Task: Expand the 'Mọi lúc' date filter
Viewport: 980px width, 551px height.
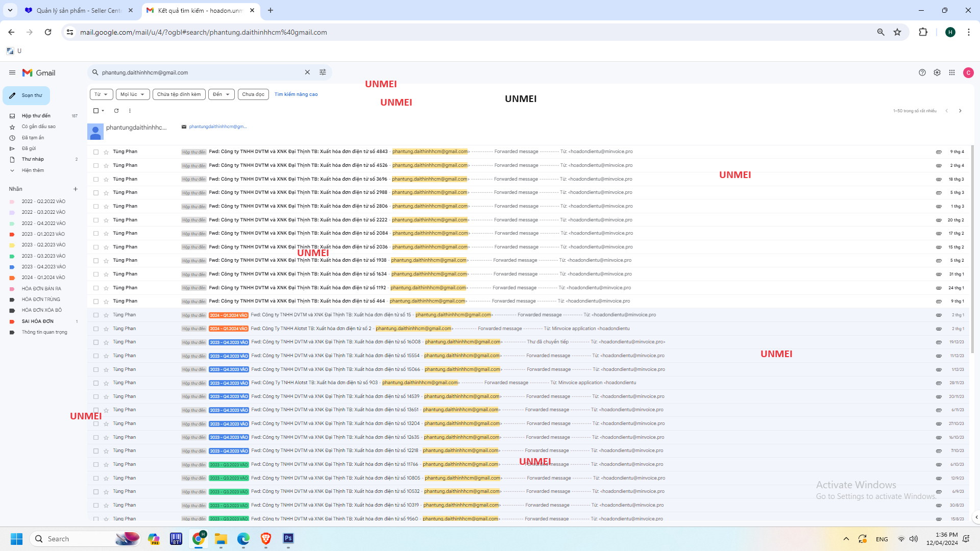Action: click(x=133, y=94)
